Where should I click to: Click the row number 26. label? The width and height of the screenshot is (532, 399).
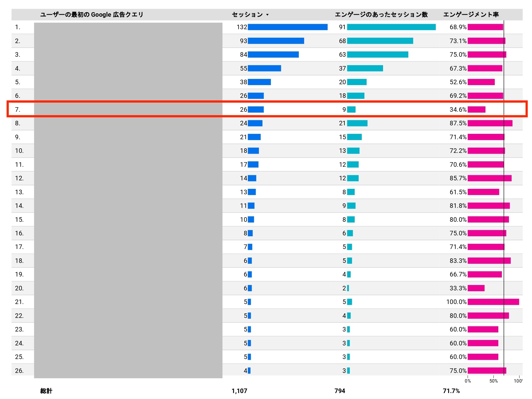coord(19,371)
